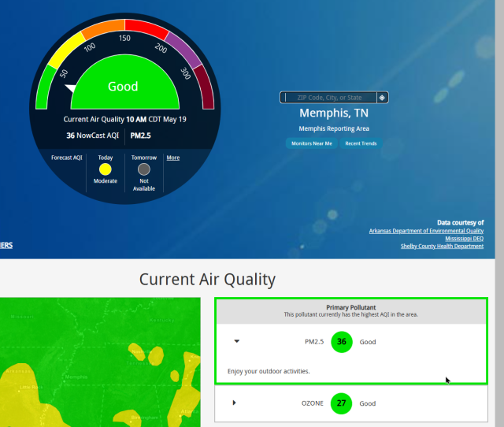The image size is (504, 427).
Task: Open Monitors Near Me
Action: pos(312,143)
